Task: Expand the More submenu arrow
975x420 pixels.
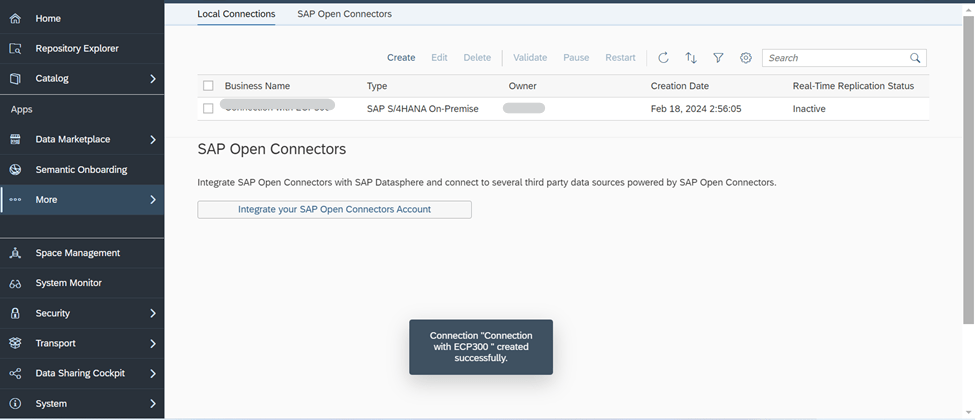Action: [153, 200]
